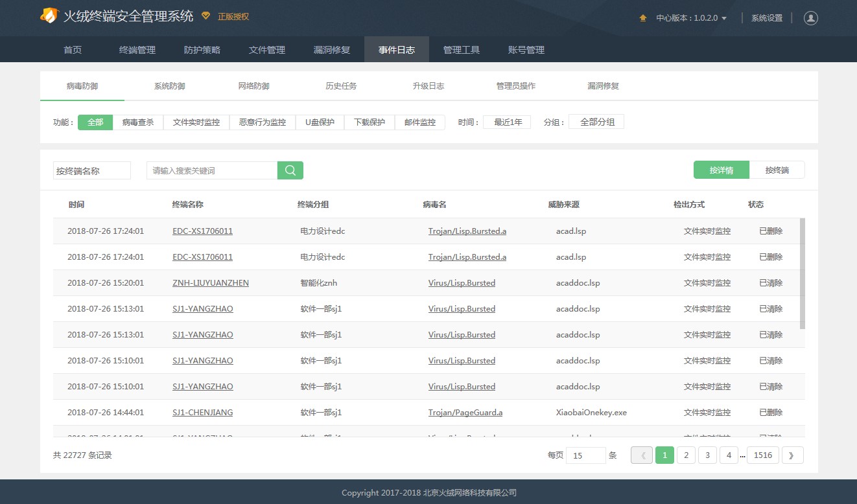Open the 终端管理 main menu
The width and height of the screenshot is (857, 504).
pos(137,50)
